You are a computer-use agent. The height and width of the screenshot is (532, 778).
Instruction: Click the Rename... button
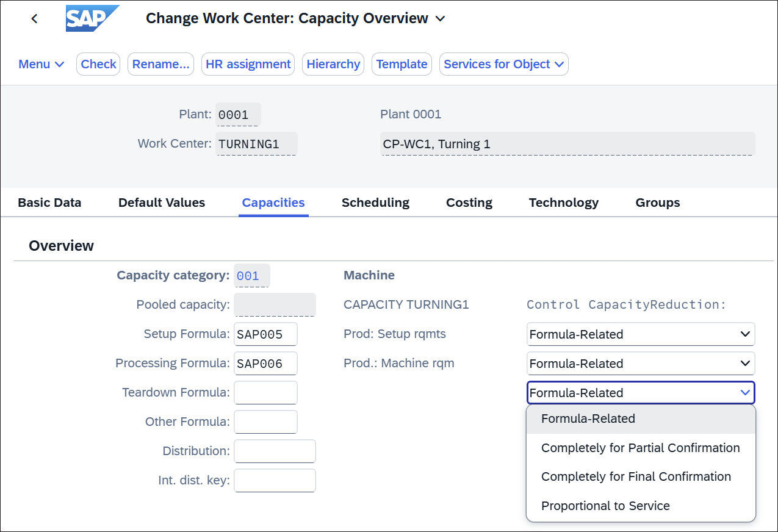[x=160, y=64]
